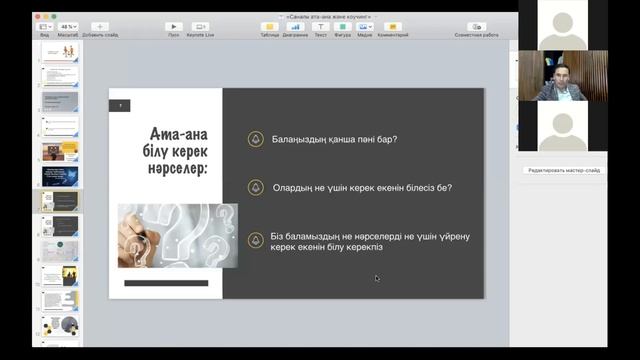Insert a shape via Фигура icon
This screenshot has height=360, width=640.
[342, 27]
